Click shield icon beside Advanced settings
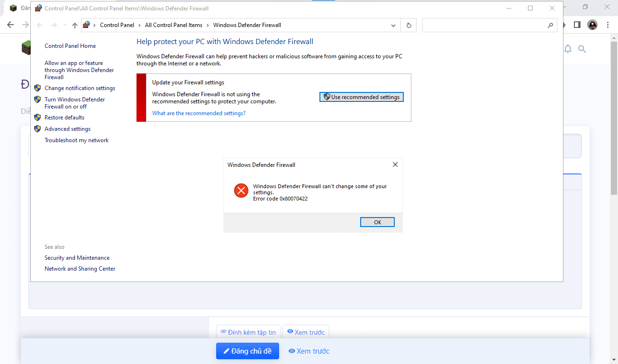Image resolution: width=618 pixels, height=364 pixels. point(38,129)
